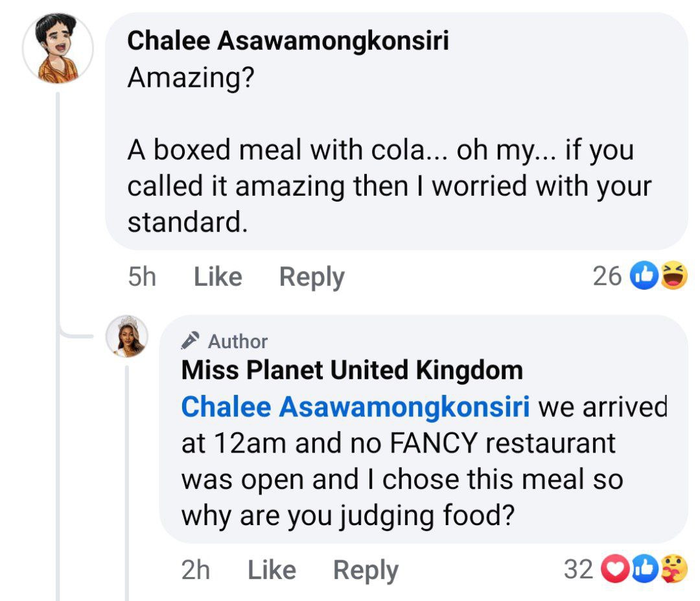Click the Author label text

point(237,341)
